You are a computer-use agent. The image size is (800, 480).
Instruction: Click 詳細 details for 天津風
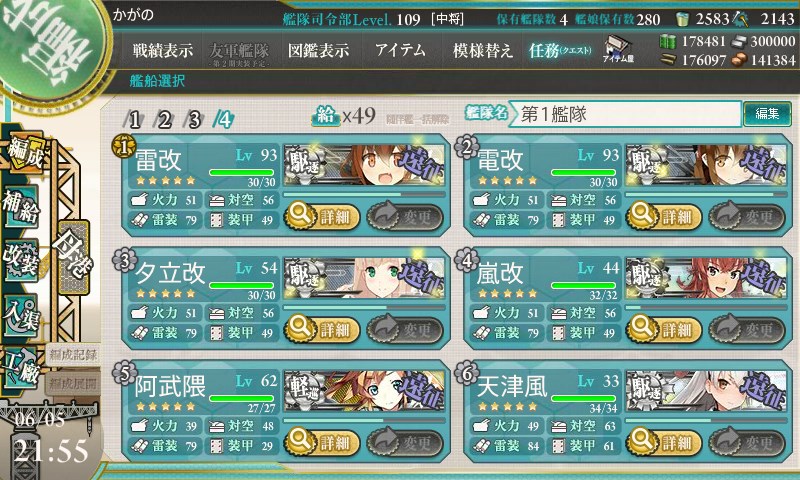coord(664,442)
